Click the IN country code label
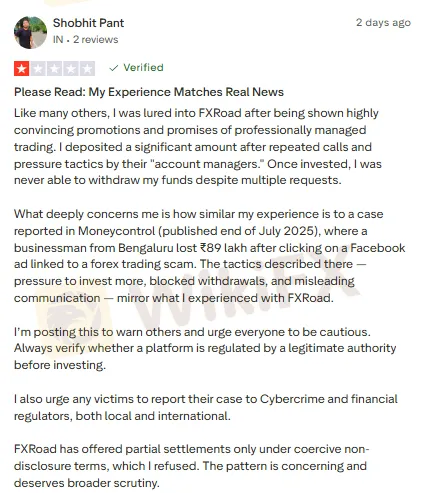 (58, 40)
